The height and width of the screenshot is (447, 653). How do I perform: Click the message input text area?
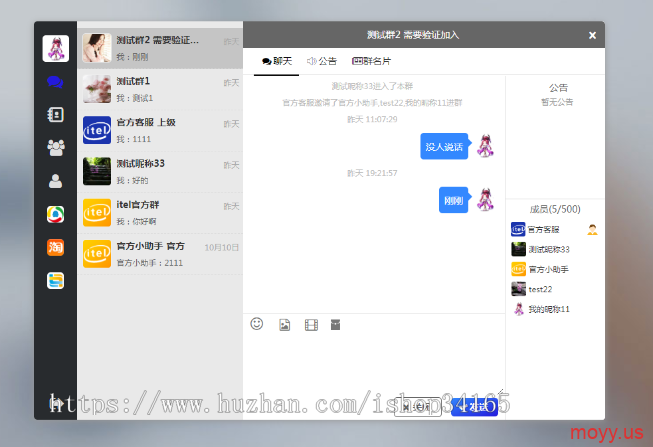(374, 363)
